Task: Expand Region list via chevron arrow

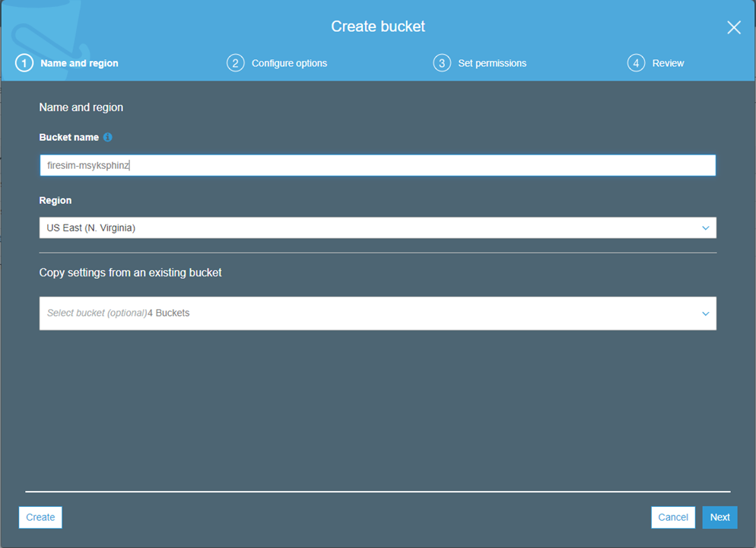Action: coord(705,228)
